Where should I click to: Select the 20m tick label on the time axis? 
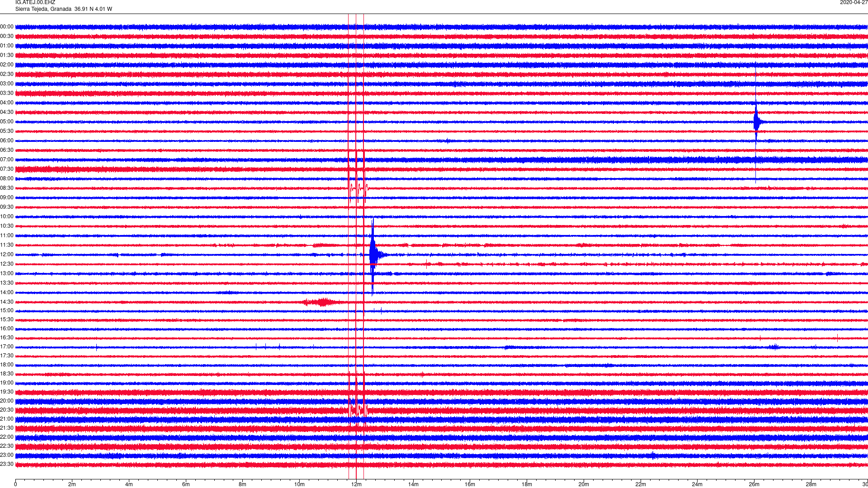[x=584, y=484]
